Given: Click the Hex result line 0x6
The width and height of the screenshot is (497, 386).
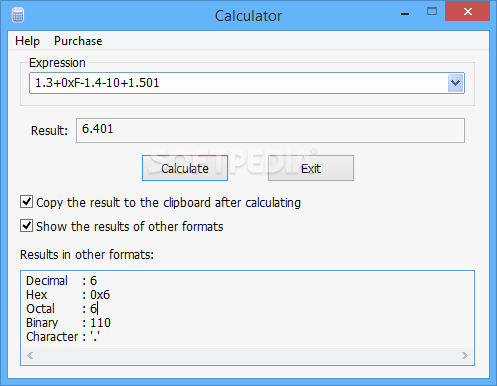Looking at the screenshot, I should (x=68, y=295).
